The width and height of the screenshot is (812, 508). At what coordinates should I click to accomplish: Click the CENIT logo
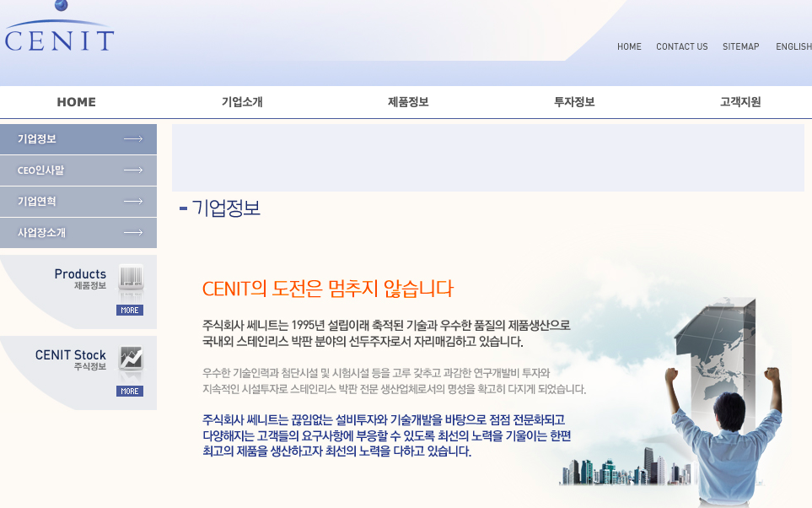pos(59,27)
